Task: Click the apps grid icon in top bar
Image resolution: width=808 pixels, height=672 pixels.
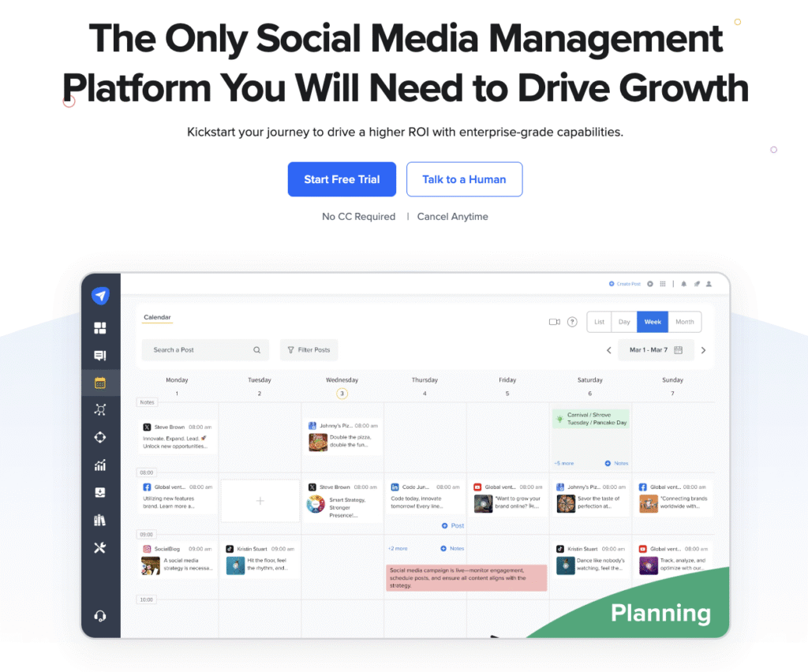Action: tap(662, 284)
